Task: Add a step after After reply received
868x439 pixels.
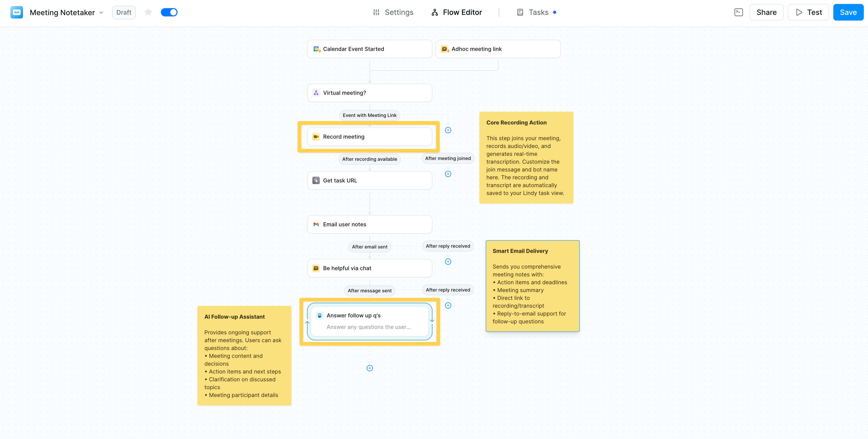Action: click(448, 262)
